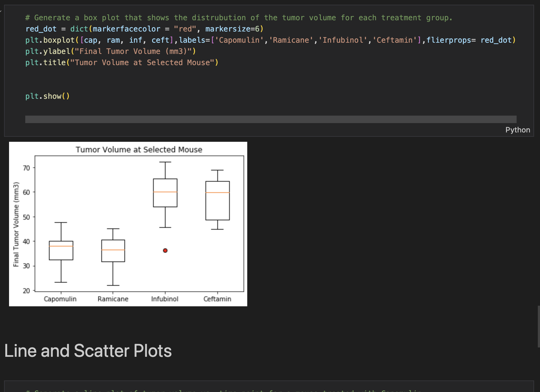Viewport: 540px width, 392px height.
Task: Click the 'Ceftamin' x-axis label
Action: (217, 299)
